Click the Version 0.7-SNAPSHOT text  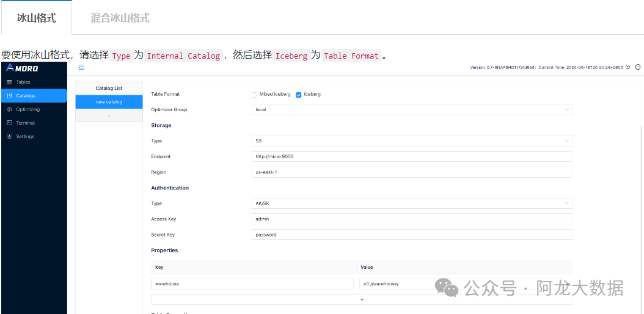[x=503, y=67]
